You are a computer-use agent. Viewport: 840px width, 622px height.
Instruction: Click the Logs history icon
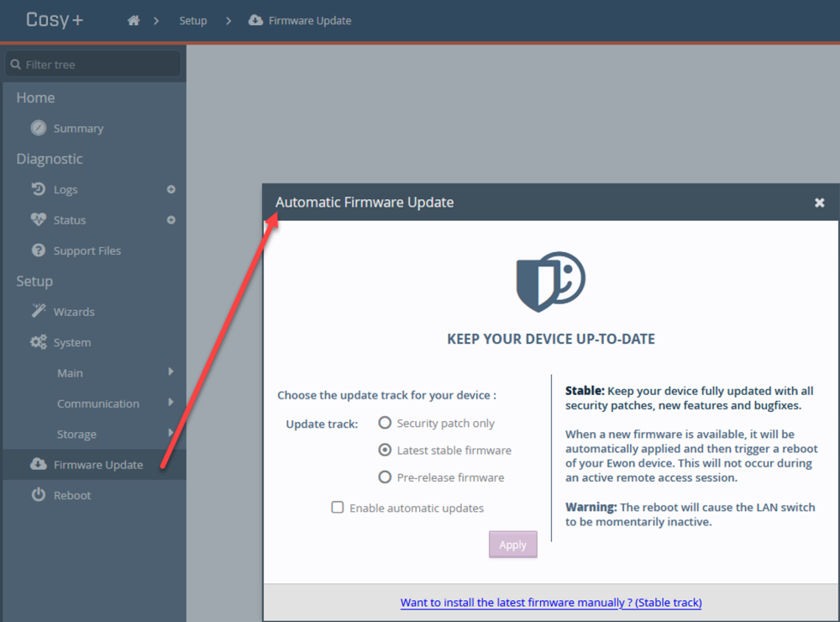pos(39,189)
